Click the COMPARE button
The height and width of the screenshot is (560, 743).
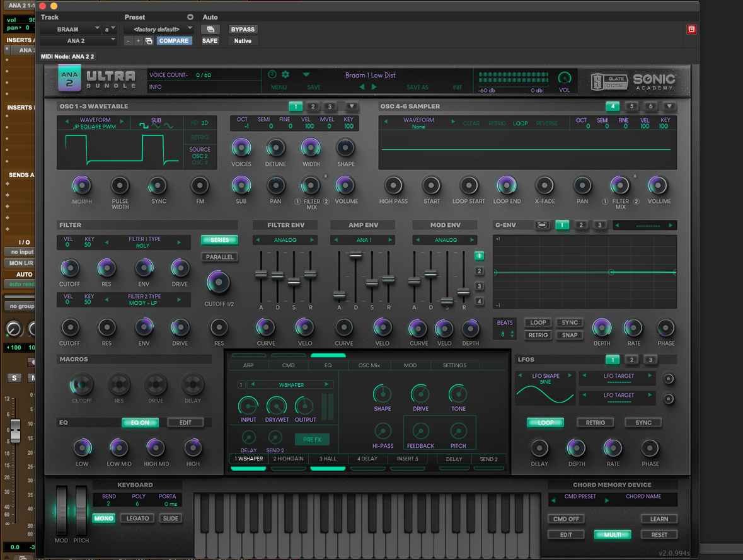[x=173, y=40]
